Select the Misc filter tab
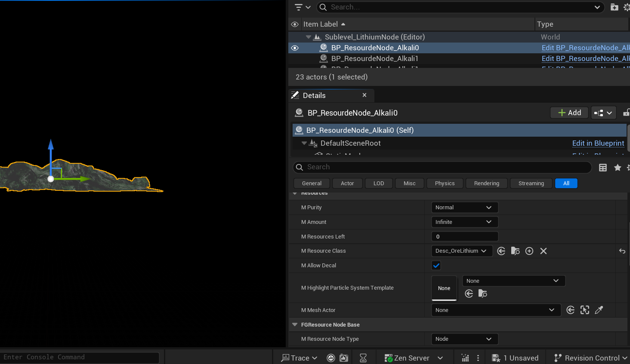 click(x=410, y=184)
